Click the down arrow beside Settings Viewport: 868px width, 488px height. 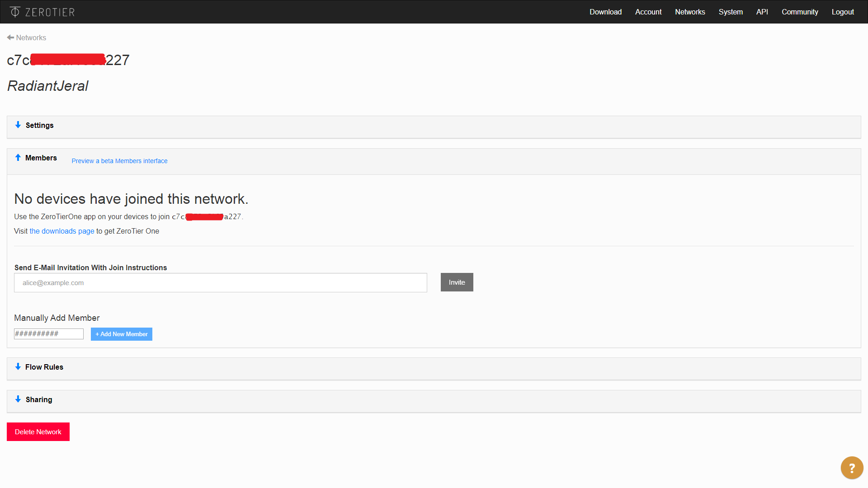click(x=18, y=125)
